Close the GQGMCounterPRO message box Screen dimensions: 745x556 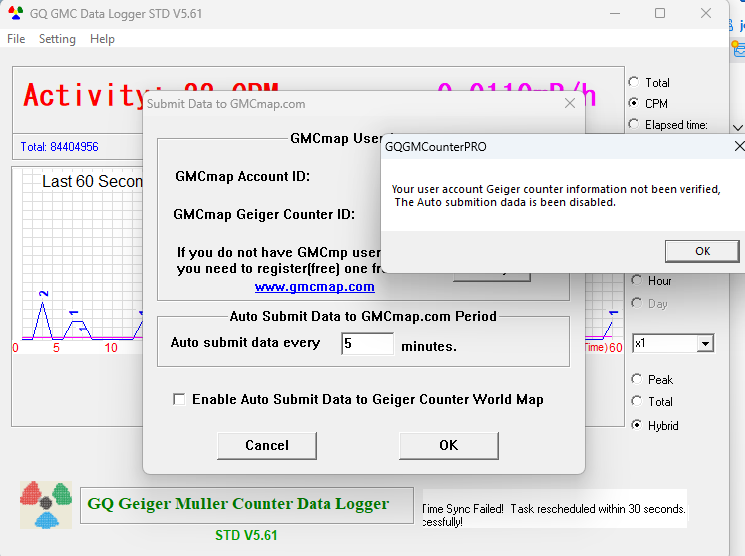coord(739,146)
